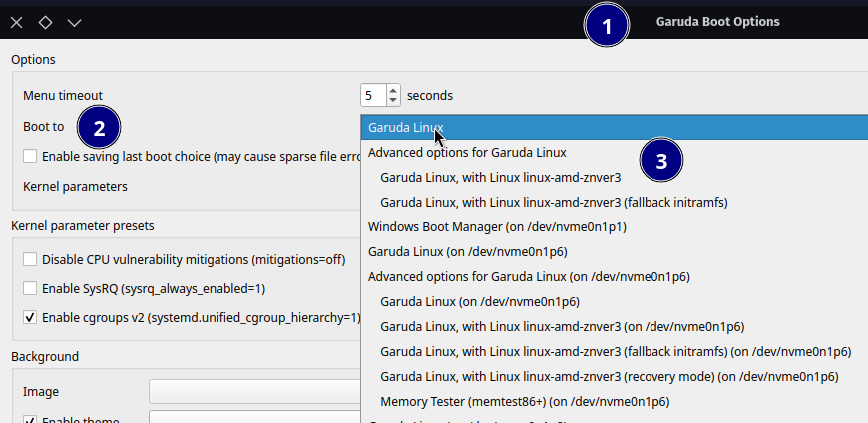Viewport: 868px width, 423px height.
Task: Toggle Disable CPU vulnerability mitigations
Action: pyautogui.click(x=30, y=259)
